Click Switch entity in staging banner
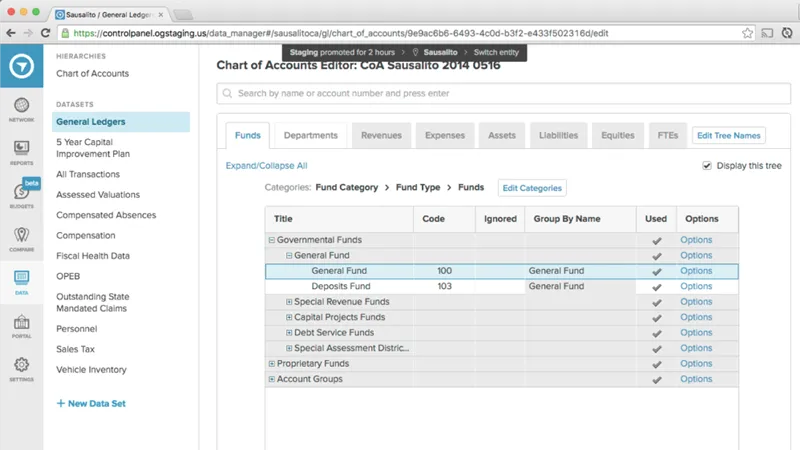The image size is (800, 450). coord(496,52)
